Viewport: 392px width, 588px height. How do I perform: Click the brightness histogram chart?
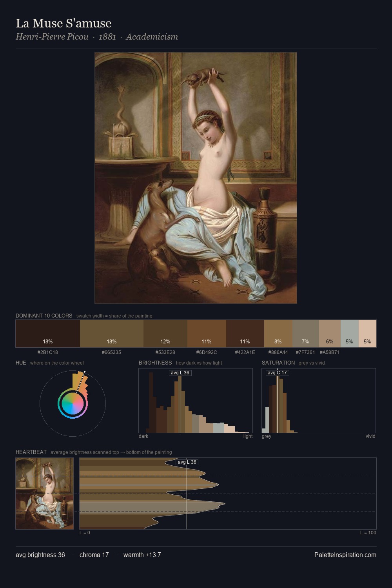click(196, 401)
